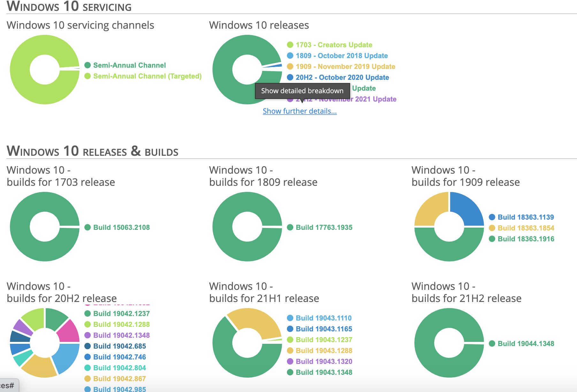Select Build 19043.1237 in 21H1 legend
The image size is (577, 392).
pos(319,340)
